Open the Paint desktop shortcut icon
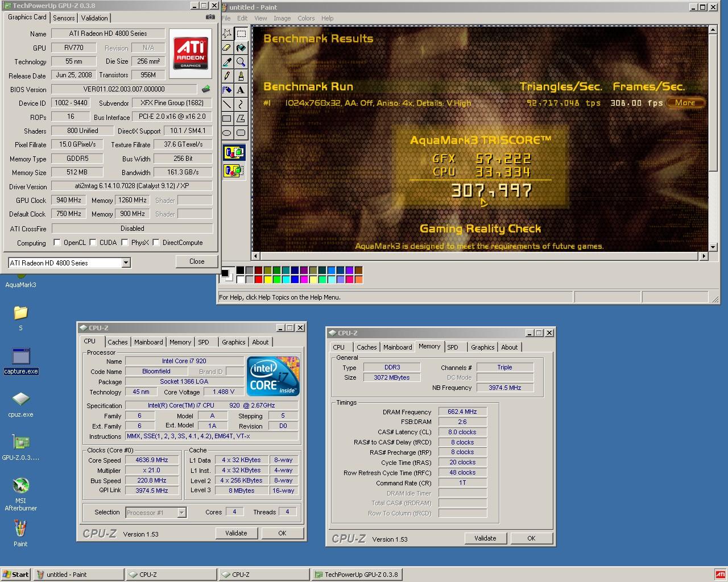The image size is (728, 582). coord(20,533)
